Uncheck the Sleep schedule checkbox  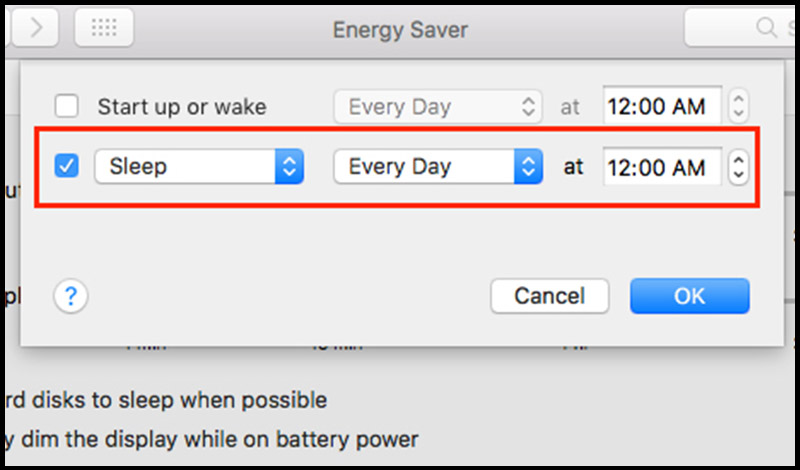pos(67,167)
